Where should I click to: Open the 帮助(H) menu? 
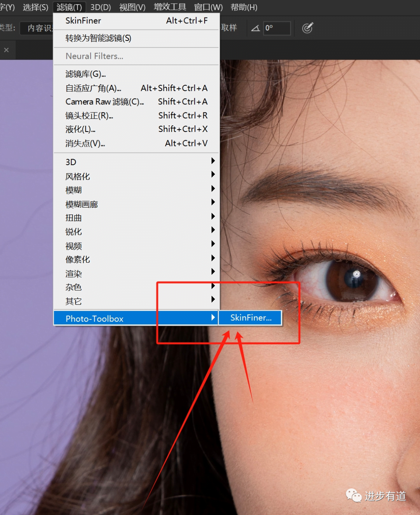(x=244, y=7)
